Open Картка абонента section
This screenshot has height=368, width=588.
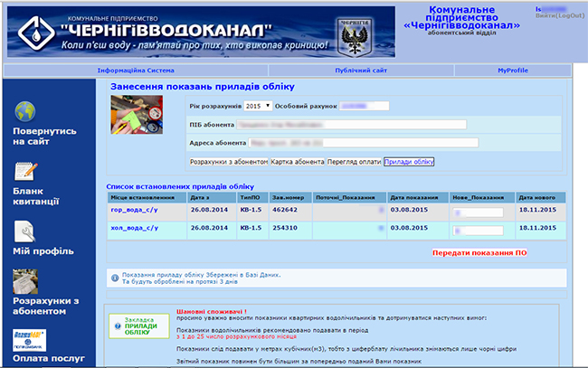click(x=297, y=162)
